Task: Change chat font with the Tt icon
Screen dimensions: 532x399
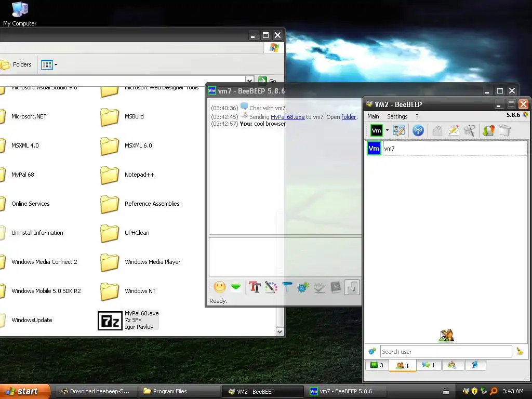Action: tap(255, 287)
